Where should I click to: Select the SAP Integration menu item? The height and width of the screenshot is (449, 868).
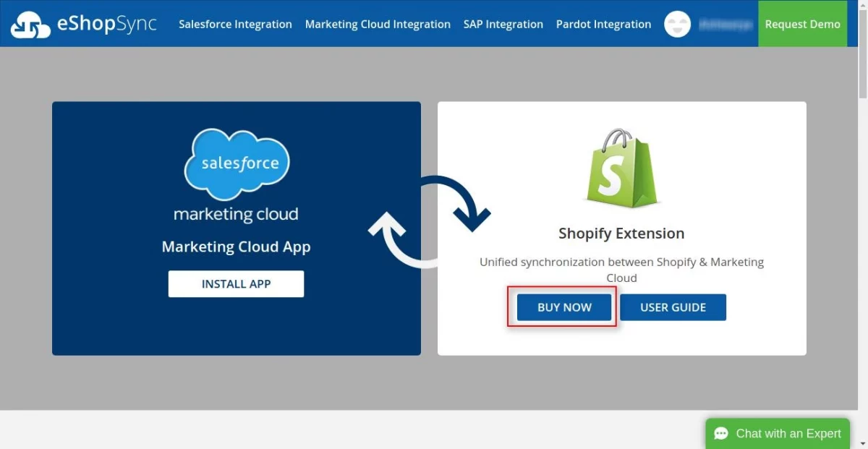(503, 24)
